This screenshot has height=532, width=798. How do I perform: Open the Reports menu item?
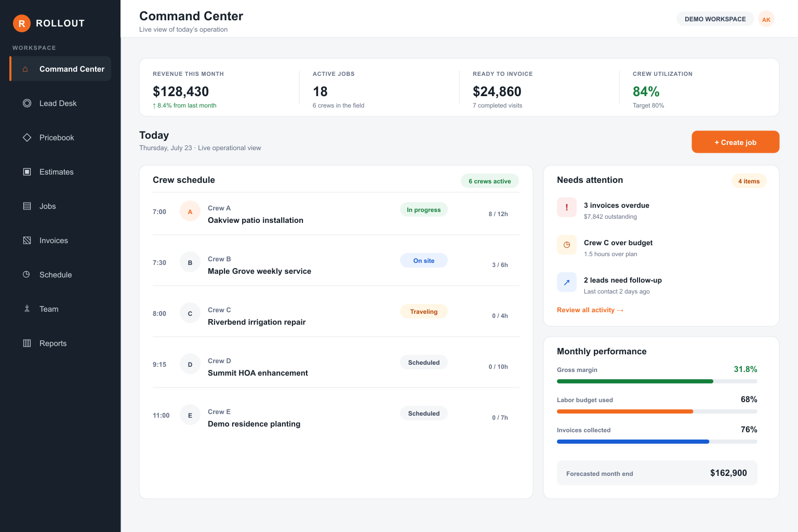(x=60, y=343)
